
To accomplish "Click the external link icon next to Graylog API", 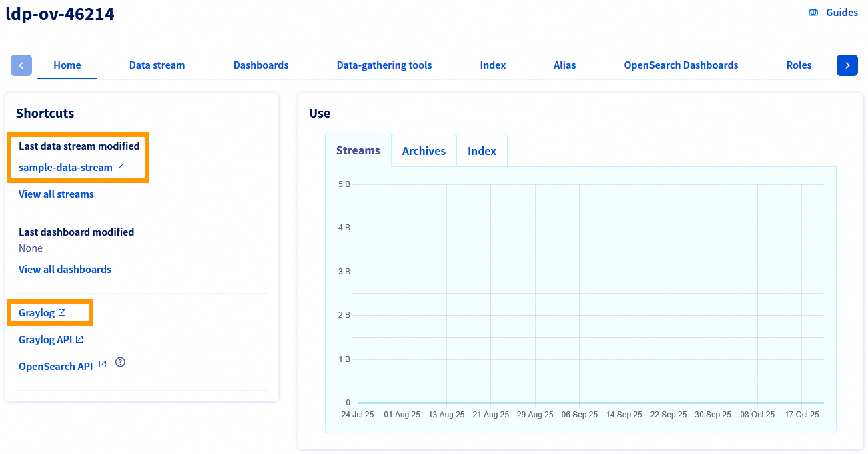I will click(x=78, y=338).
